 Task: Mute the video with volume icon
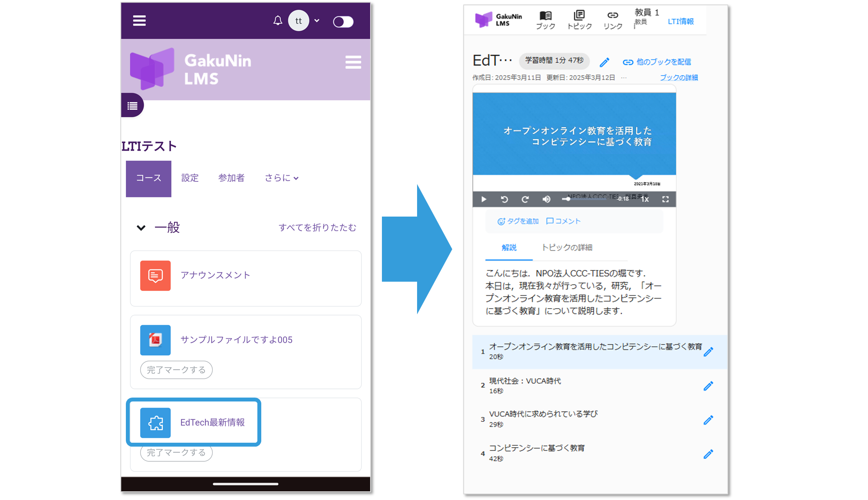tap(546, 199)
